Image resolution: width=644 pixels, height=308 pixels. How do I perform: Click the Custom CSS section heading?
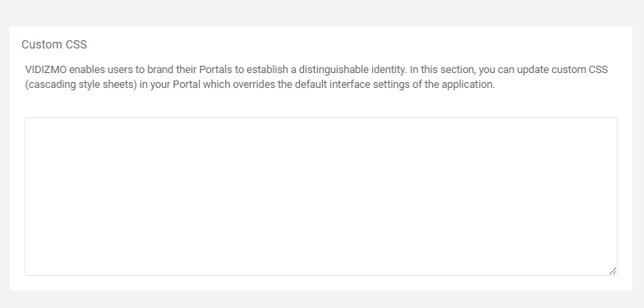coord(54,44)
